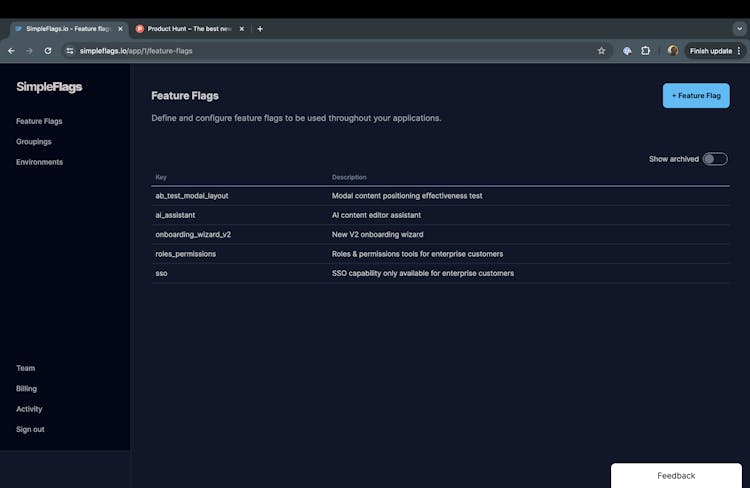Bookmark this page with the star icon
Viewport: 750px width, 488px height.
point(601,51)
